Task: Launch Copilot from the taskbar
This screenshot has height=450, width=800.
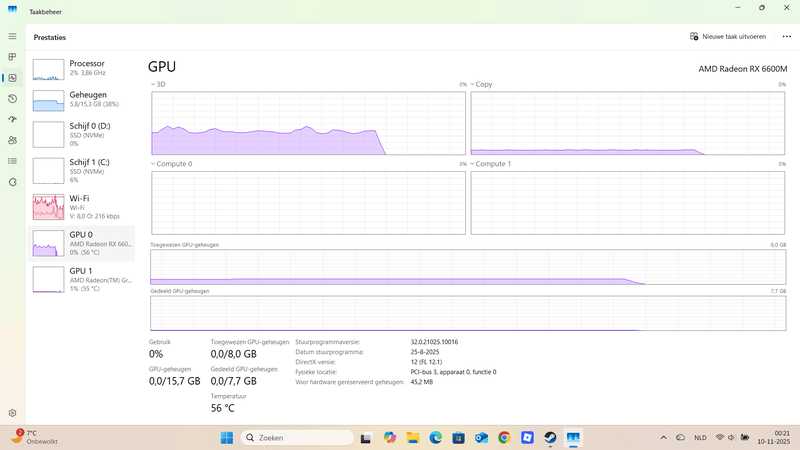Action: pyautogui.click(x=390, y=438)
